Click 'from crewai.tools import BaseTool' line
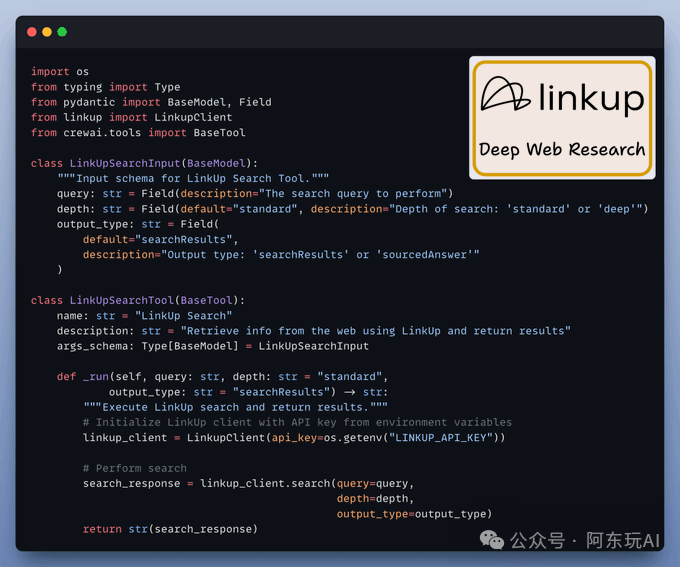Viewport: 680px width, 567px height. pyautogui.click(x=138, y=132)
